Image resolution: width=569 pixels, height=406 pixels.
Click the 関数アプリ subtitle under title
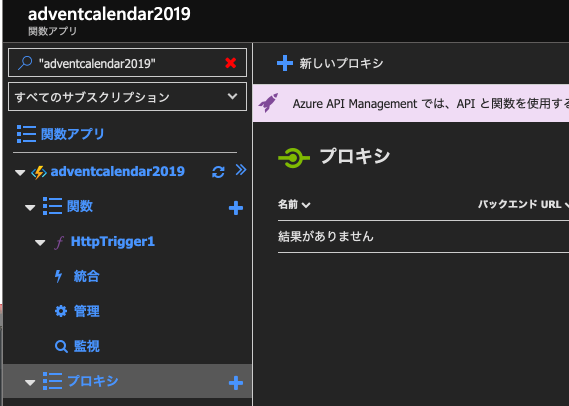53,31
